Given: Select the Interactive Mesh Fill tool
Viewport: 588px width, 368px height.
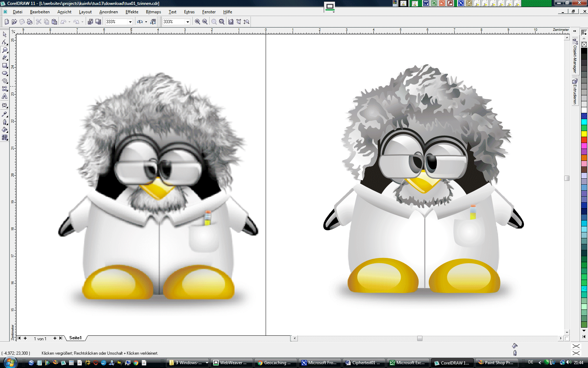Looking at the screenshot, I should [5, 137].
